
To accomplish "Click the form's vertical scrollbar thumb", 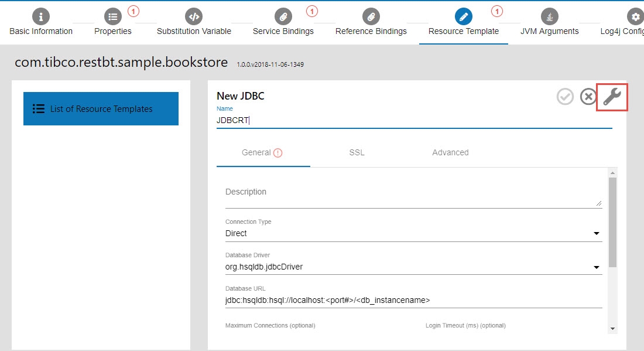I will click(x=612, y=223).
